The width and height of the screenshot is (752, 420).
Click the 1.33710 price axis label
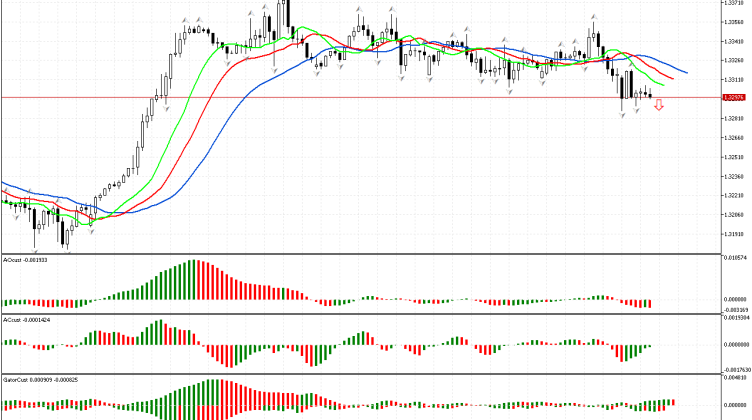click(735, 3)
